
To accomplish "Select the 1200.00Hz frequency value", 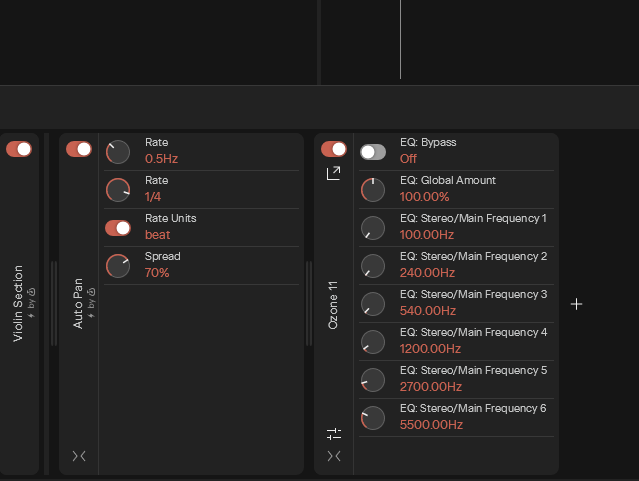I will tap(430, 348).
